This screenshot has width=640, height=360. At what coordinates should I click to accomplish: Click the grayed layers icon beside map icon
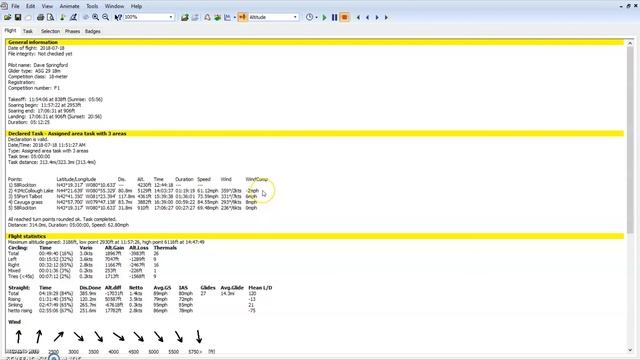point(195,17)
